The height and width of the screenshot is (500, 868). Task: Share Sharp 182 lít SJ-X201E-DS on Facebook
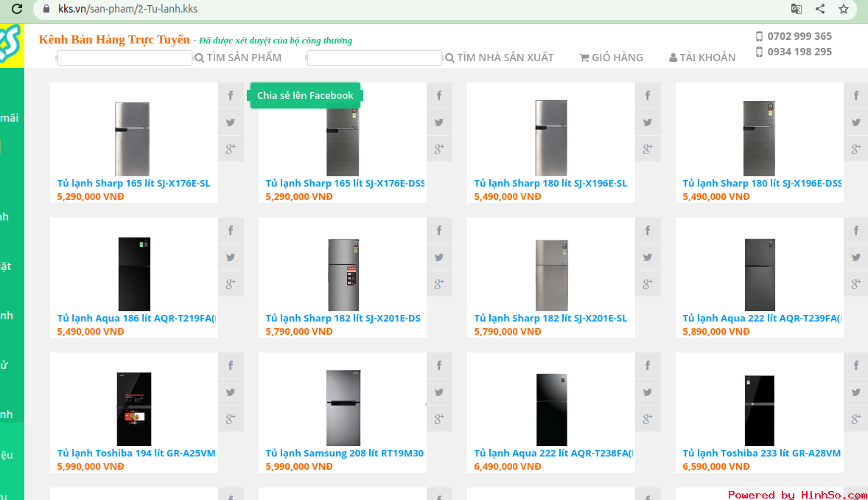click(x=440, y=231)
